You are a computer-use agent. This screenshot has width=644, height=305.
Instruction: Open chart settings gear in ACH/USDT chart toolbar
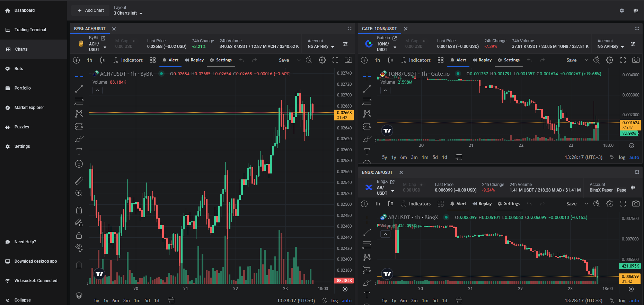(x=322, y=60)
